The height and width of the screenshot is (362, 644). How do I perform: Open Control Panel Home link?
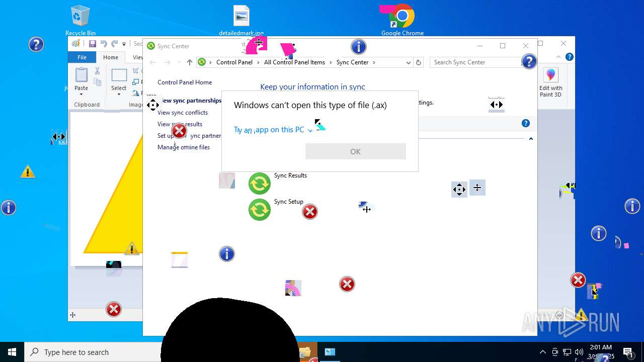tap(185, 82)
